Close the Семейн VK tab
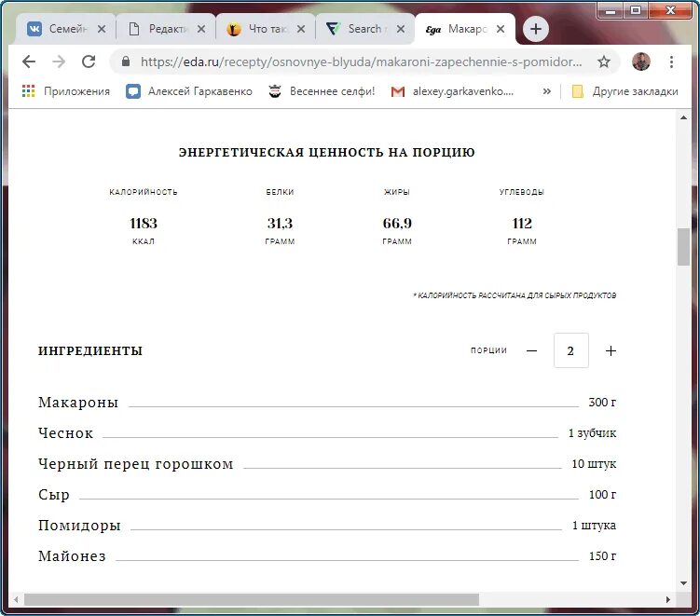This screenshot has height=616, width=700. pos(102,29)
